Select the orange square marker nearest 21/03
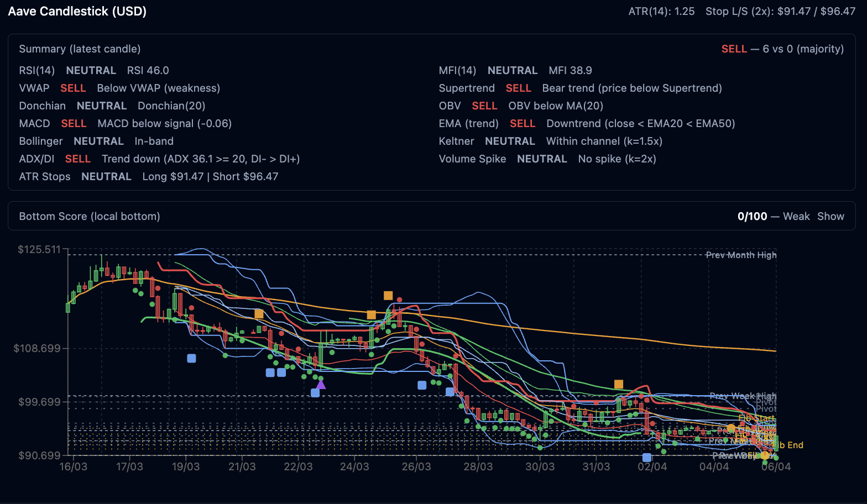 coord(259,314)
